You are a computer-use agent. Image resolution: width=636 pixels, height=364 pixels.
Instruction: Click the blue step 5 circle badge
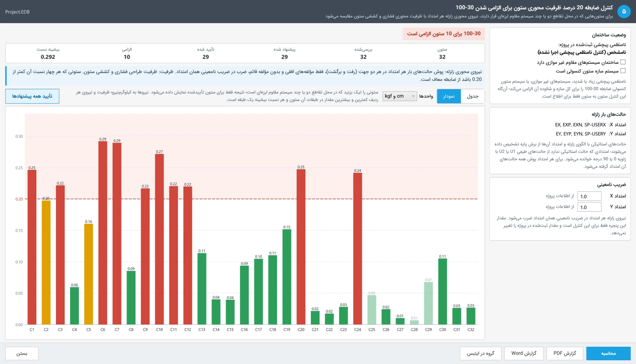[624, 11]
